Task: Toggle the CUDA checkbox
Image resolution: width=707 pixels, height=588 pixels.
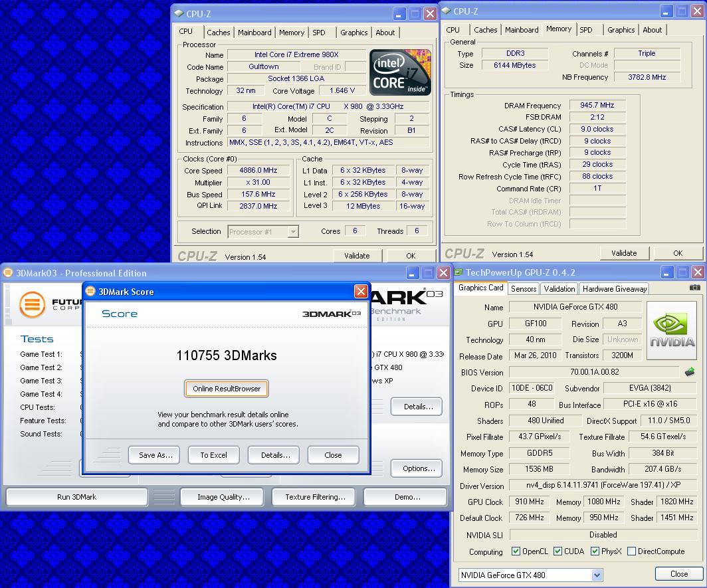Action: click(x=557, y=551)
